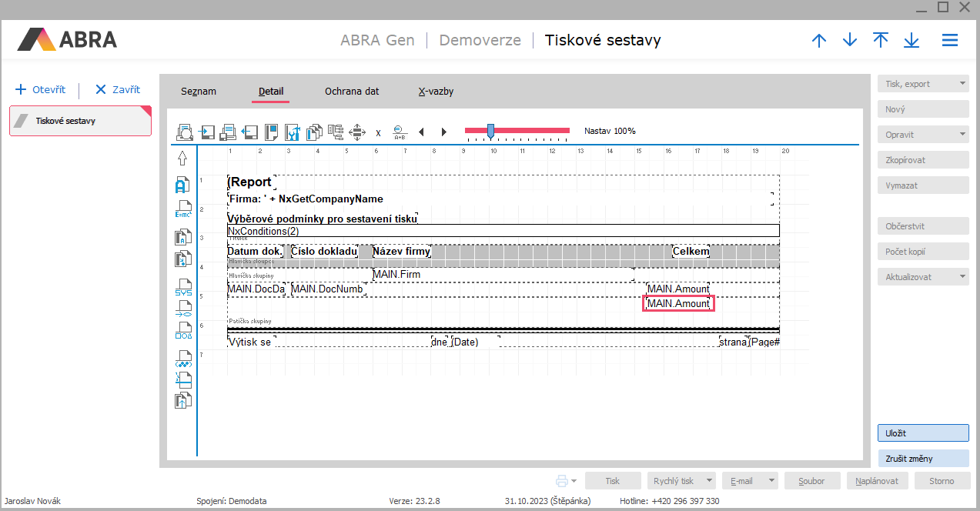Click the up arrow navigation icon in header
Image resolution: width=980 pixels, height=511 pixels.
point(819,40)
